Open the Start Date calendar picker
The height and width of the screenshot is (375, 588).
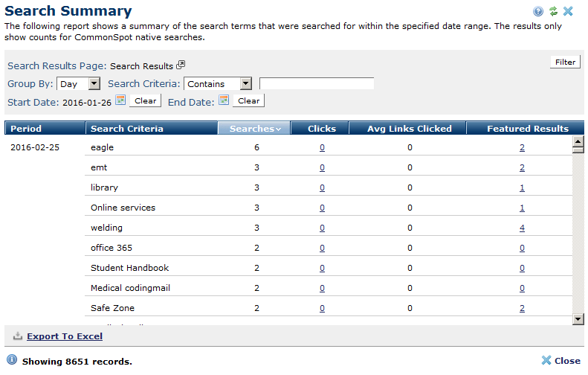click(x=120, y=100)
